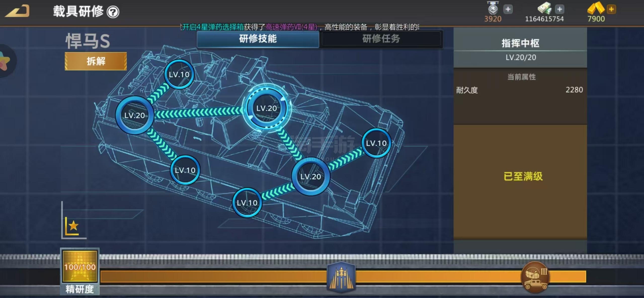Viewport: 644px width, 298px height.
Task: Add gold bars with the plus button
Action: point(611,9)
